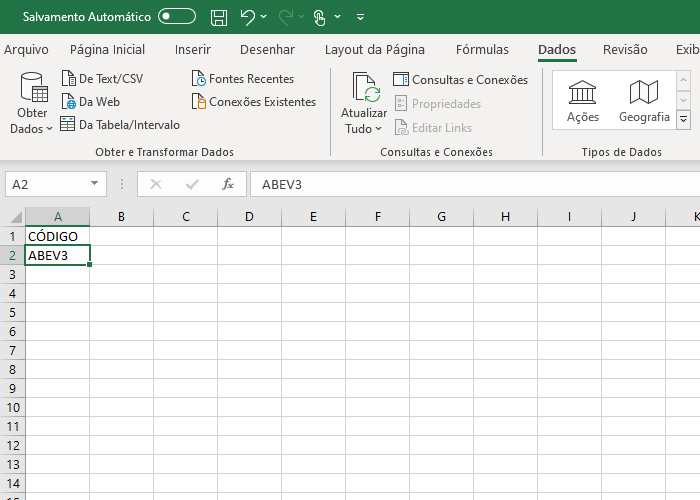The width and height of the screenshot is (700, 500).
Task: Select column D header
Action: point(249,217)
